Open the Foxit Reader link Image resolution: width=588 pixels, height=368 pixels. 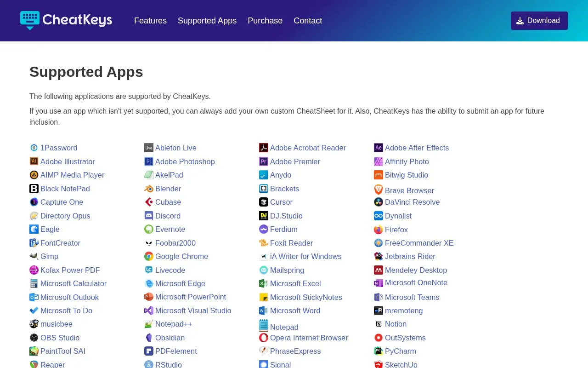(291, 243)
